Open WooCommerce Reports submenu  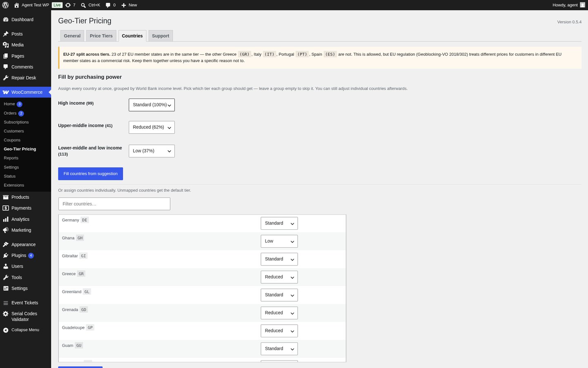[11, 158]
